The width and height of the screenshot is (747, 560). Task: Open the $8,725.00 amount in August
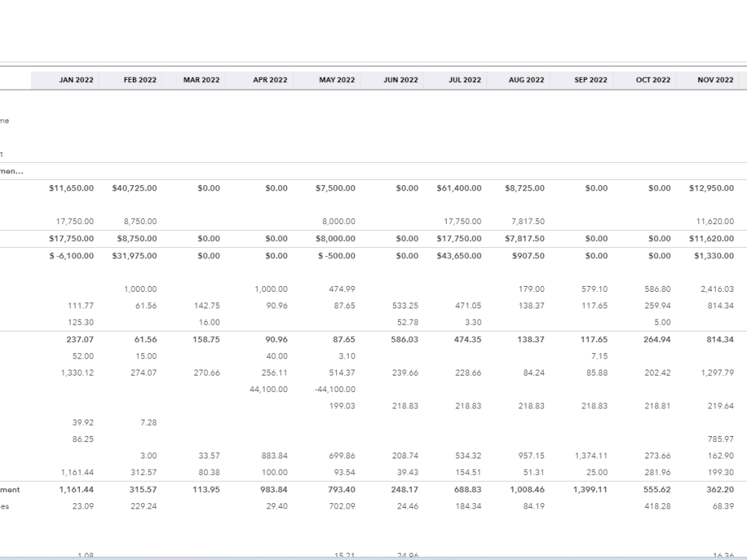[x=524, y=188]
